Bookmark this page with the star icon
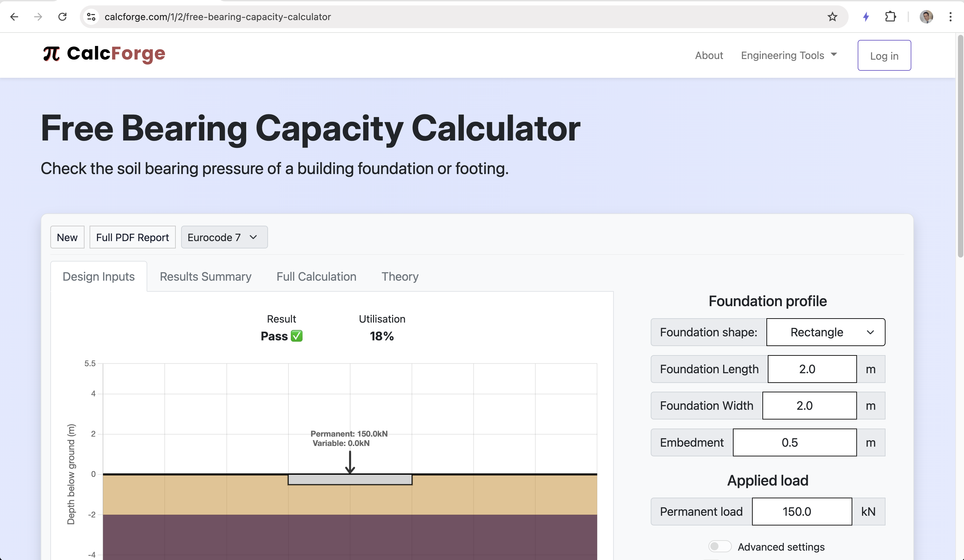This screenshot has width=964, height=560. [832, 16]
